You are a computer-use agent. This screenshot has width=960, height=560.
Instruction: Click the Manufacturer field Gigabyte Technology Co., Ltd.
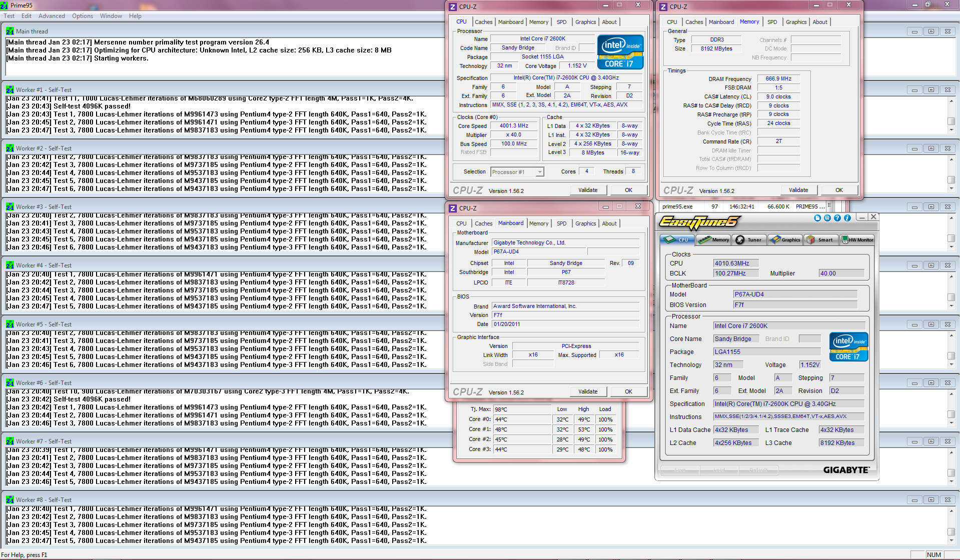pos(565,242)
